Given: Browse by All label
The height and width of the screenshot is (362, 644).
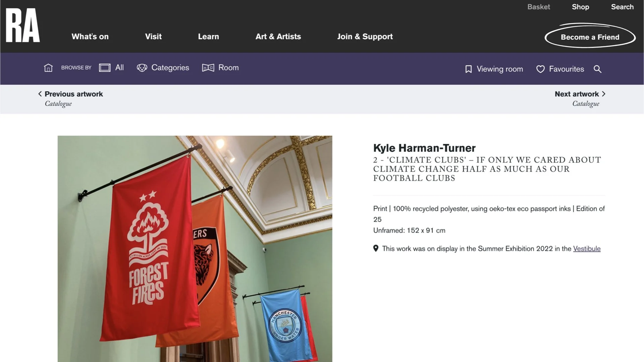Looking at the screenshot, I should (119, 68).
